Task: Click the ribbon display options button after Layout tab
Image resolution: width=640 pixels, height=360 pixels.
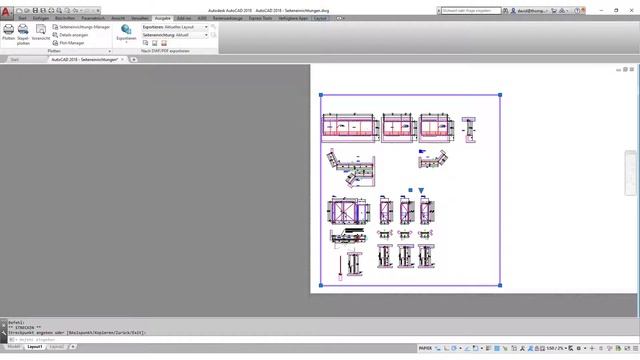Action: [x=340, y=18]
